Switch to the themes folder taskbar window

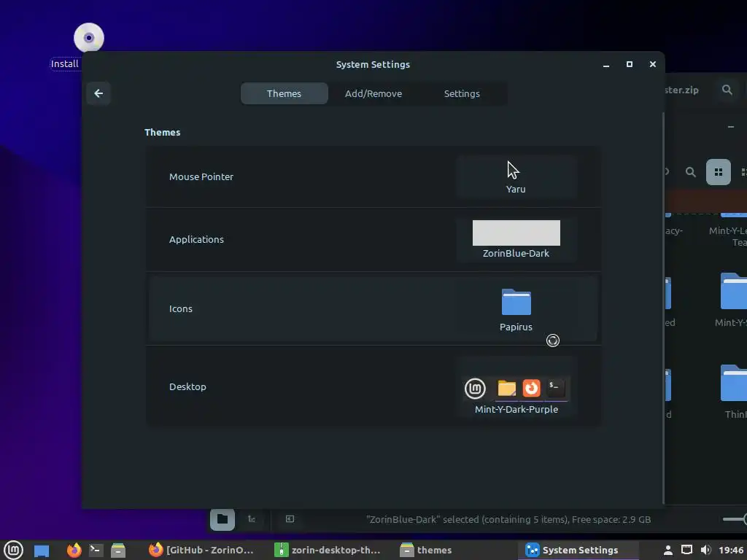pyautogui.click(x=425, y=550)
